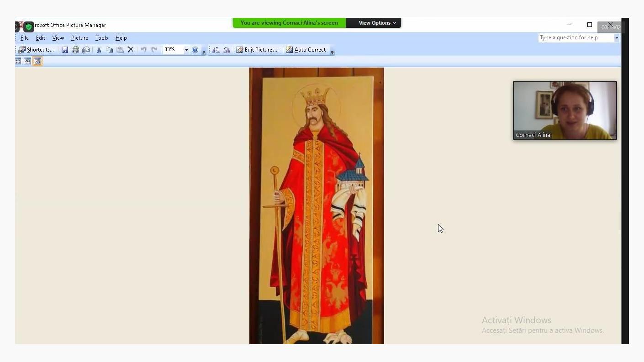The image size is (644, 362).
Task: Open the Picture menu
Action: pos(79,38)
